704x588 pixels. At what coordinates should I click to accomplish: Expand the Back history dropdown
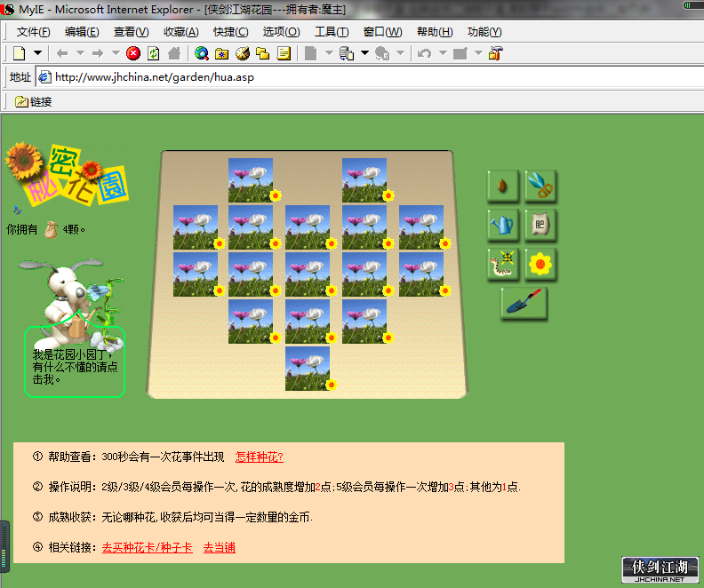click(80, 53)
